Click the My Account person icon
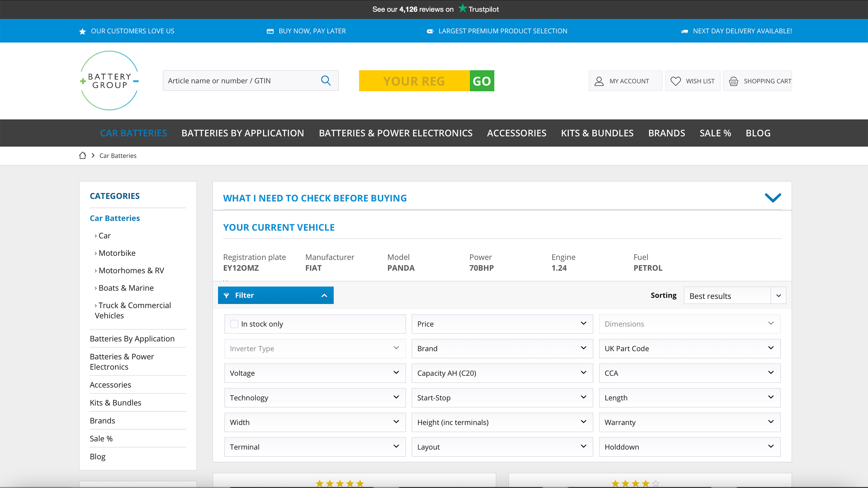The image size is (868, 488). [x=599, y=81]
